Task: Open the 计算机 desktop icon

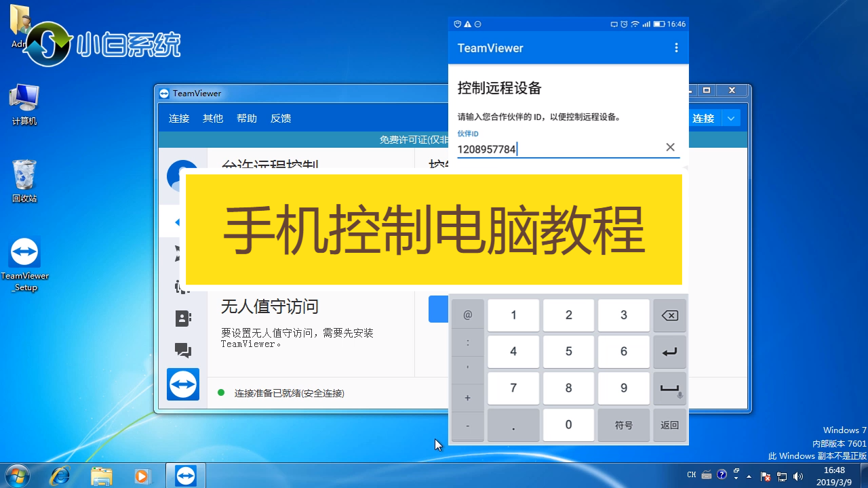Action: [24, 104]
